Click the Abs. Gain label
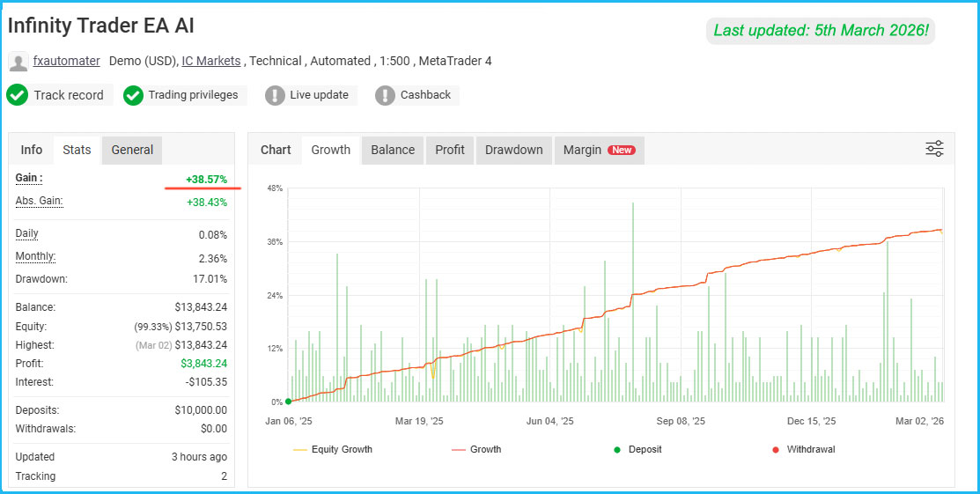Image resolution: width=980 pixels, height=494 pixels. [39, 202]
